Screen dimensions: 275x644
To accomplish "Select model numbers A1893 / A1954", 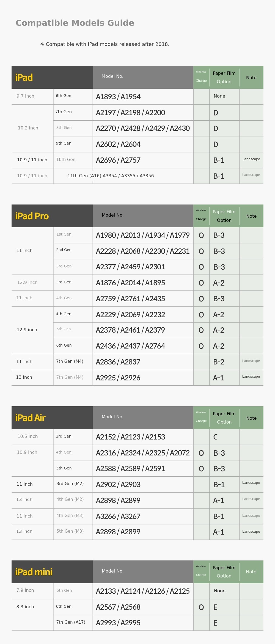I will [x=118, y=97].
